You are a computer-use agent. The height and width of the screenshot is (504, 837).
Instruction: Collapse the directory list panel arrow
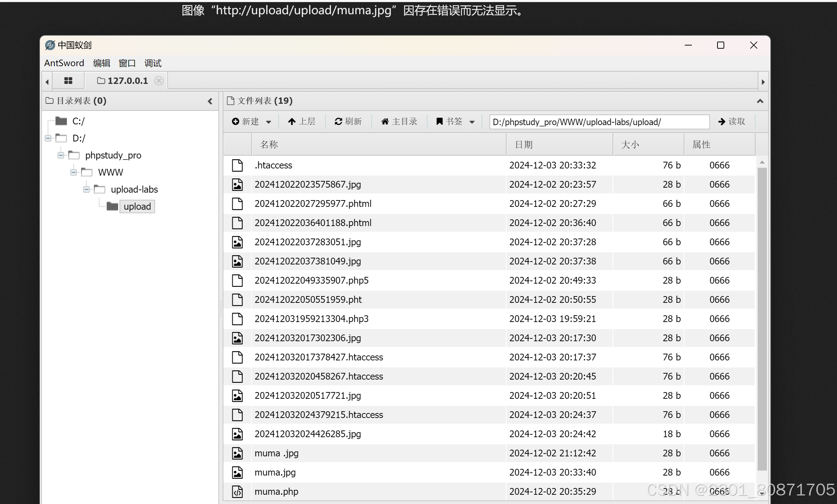click(210, 101)
